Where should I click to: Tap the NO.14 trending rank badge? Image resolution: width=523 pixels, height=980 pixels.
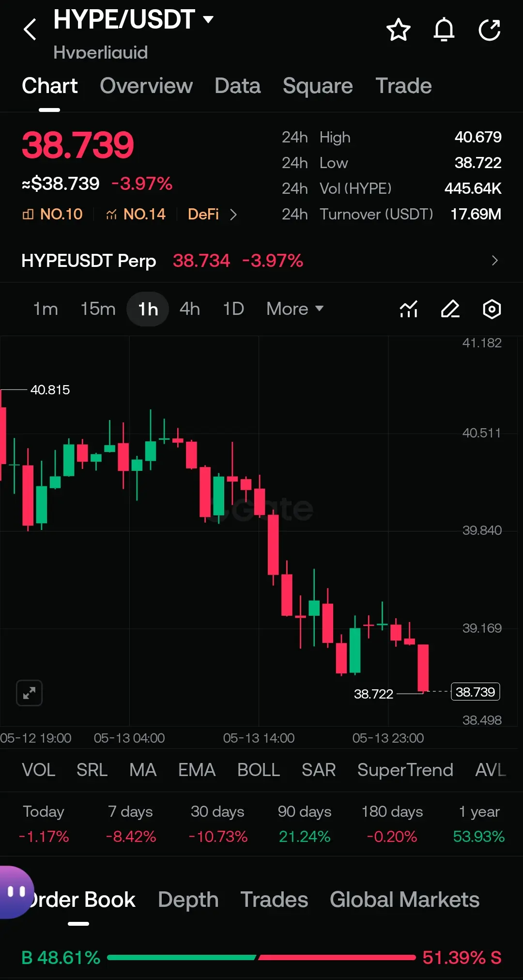(x=136, y=214)
